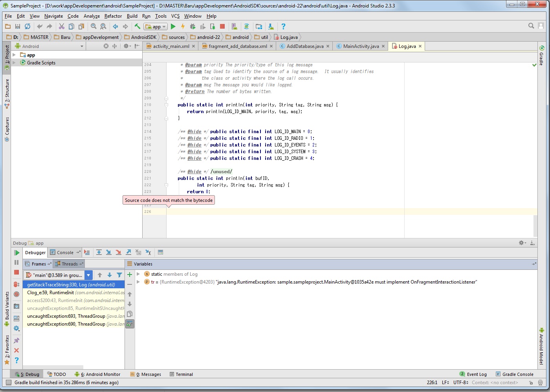Click the editor vertical scrollbar

[x=535, y=226]
